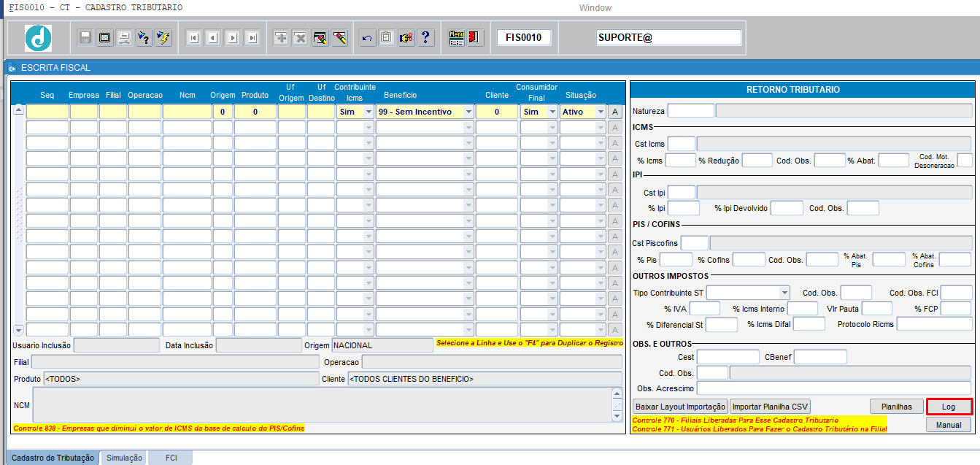The image size is (980, 465).
Task: Go to the first record using toolbar
Action: coord(193,38)
